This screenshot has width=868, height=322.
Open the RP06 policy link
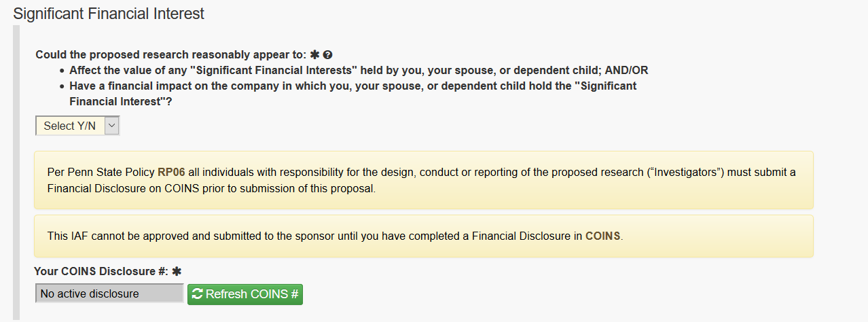(x=171, y=173)
